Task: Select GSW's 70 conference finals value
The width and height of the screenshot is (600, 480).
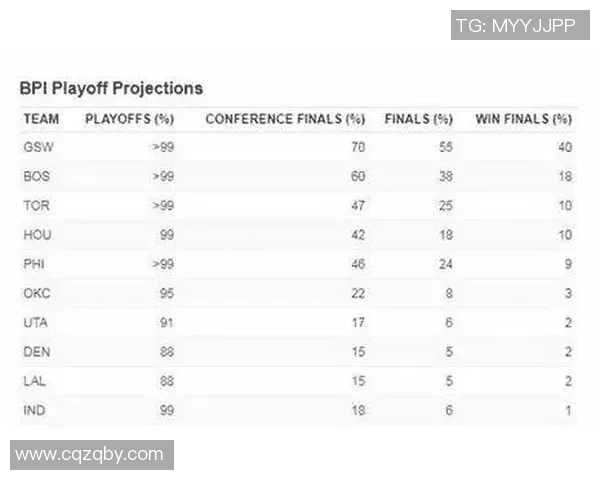Action: tap(358, 147)
